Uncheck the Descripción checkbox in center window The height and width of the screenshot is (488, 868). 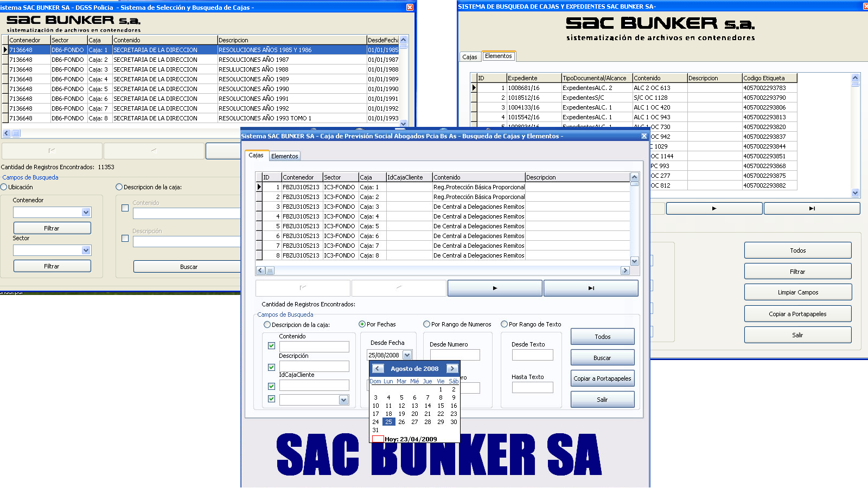pos(271,367)
